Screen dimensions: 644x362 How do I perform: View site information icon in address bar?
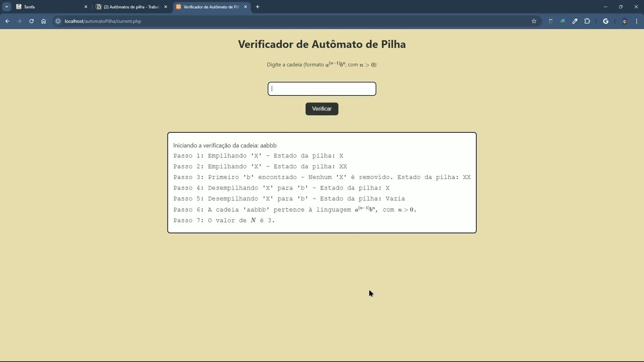(x=58, y=21)
